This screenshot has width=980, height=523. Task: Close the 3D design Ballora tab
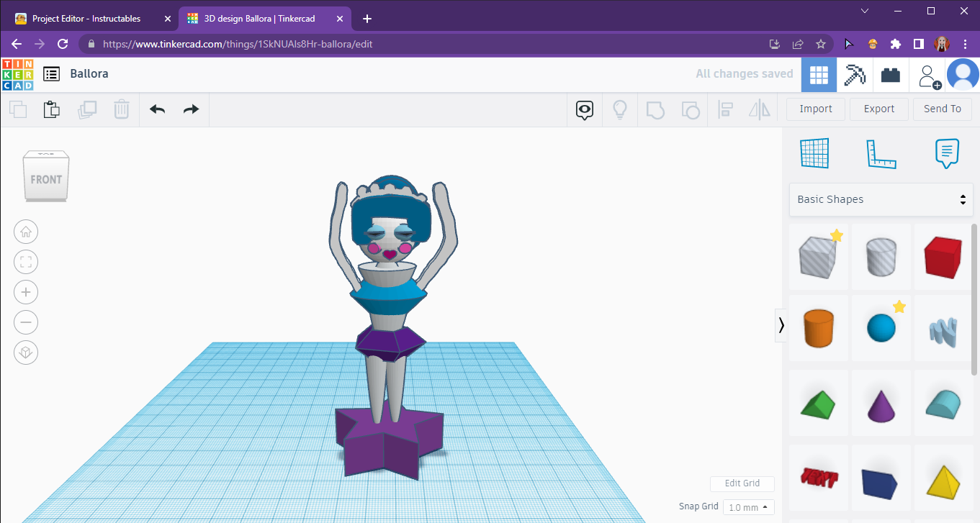341,18
